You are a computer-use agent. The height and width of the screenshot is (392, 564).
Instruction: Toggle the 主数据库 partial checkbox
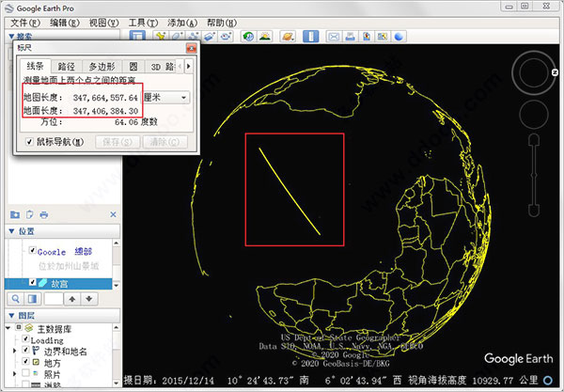pyautogui.click(x=19, y=327)
